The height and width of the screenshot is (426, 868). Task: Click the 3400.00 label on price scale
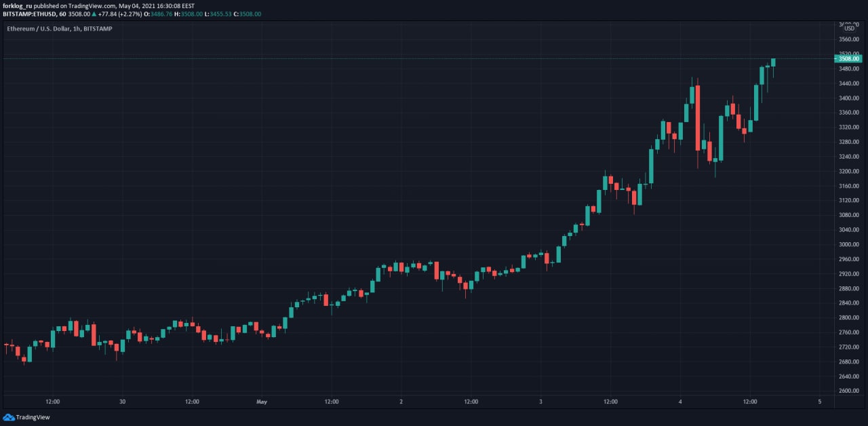tap(849, 98)
